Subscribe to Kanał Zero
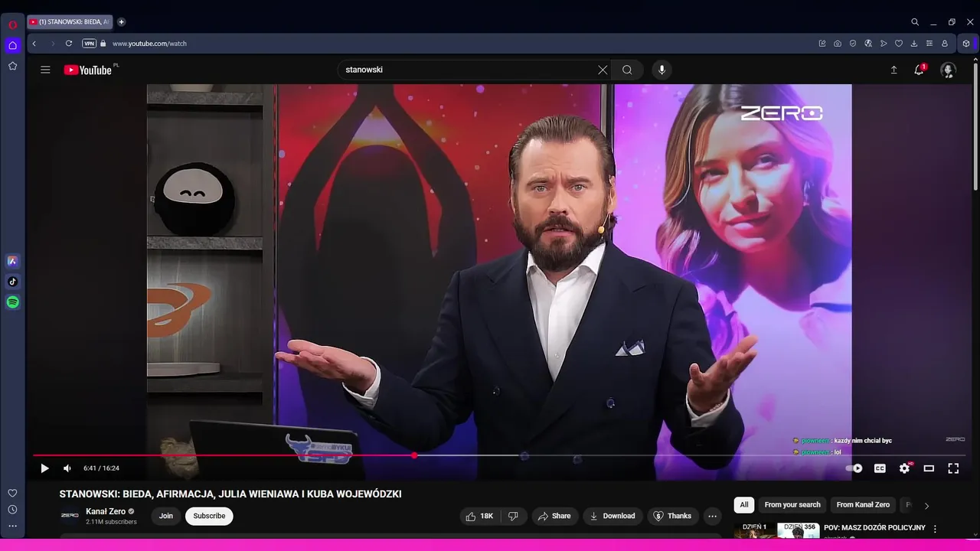Viewport: 980px width, 551px height. click(x=209, y=516)
